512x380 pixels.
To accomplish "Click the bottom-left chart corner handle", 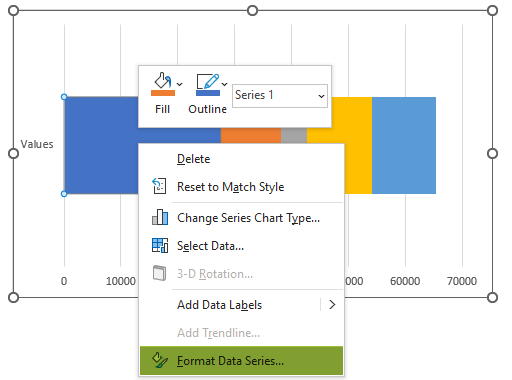I will pos(13,297).
